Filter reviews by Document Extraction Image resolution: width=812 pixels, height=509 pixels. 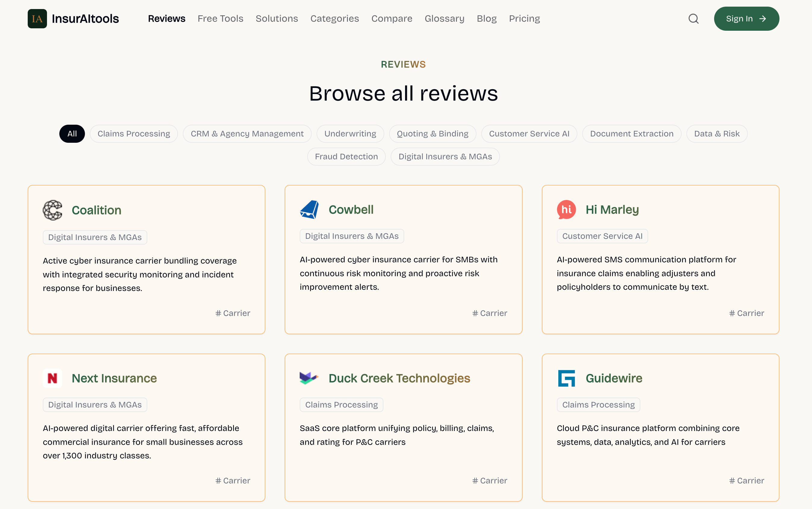[632, 134]
